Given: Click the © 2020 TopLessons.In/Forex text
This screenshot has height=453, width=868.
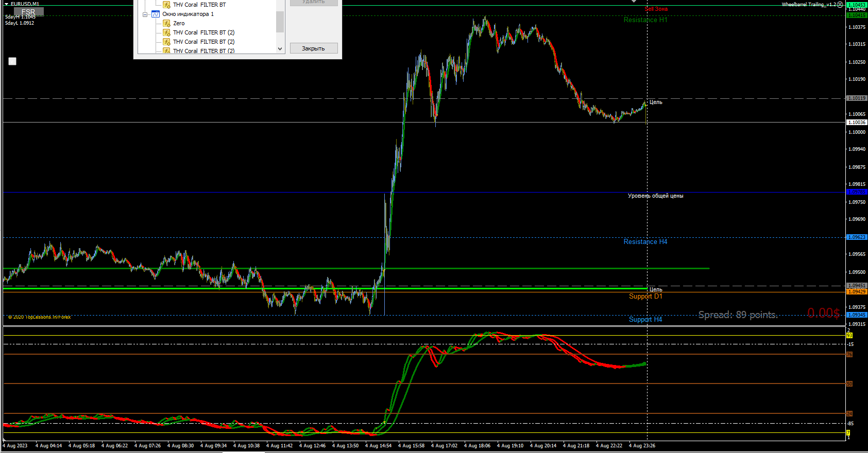Looking at the screenshot, I should tap(40, 317).
